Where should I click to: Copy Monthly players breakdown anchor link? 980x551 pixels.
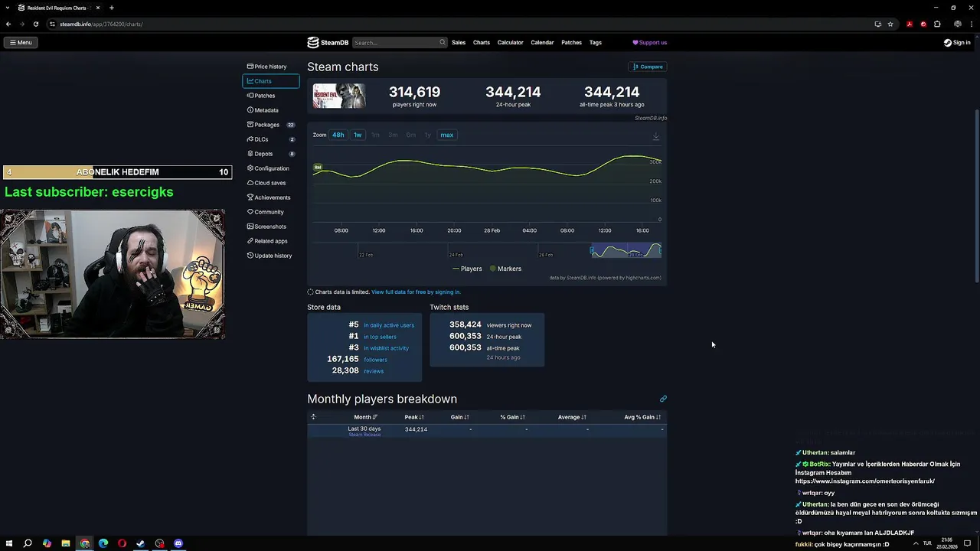(x=663, y=399)
